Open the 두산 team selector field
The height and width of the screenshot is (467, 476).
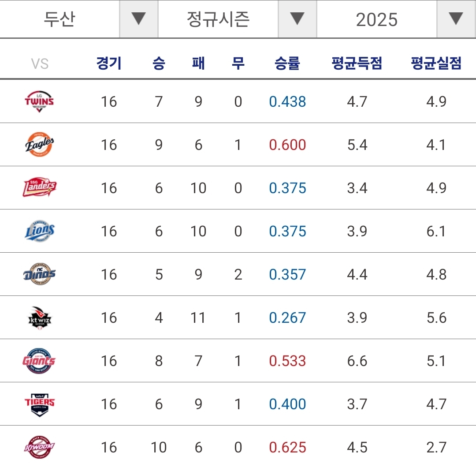point(59,19)
